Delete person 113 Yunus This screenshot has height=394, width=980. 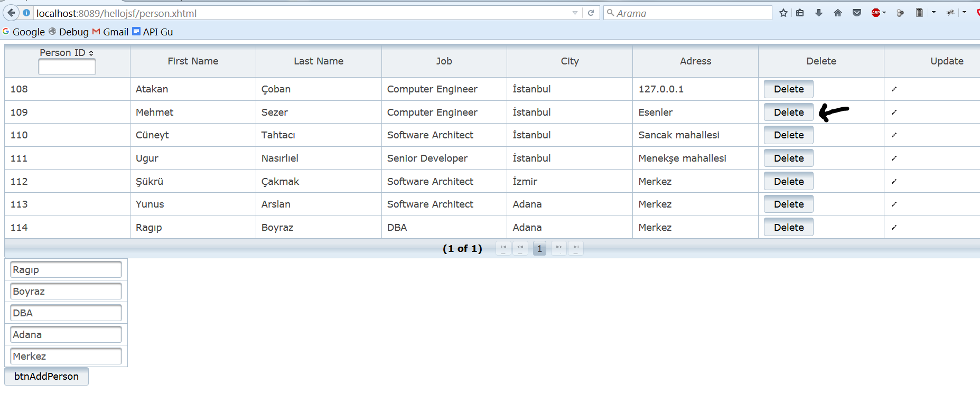[x=788, y=204]
